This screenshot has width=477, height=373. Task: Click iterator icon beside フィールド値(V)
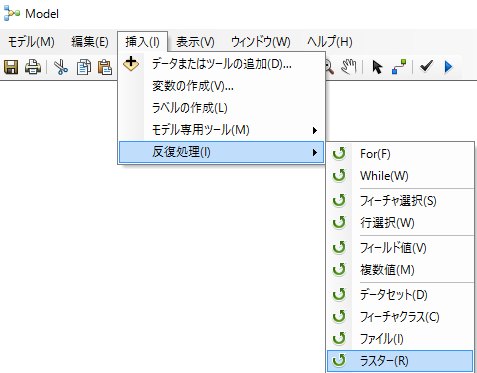click(x=339, y=248)
